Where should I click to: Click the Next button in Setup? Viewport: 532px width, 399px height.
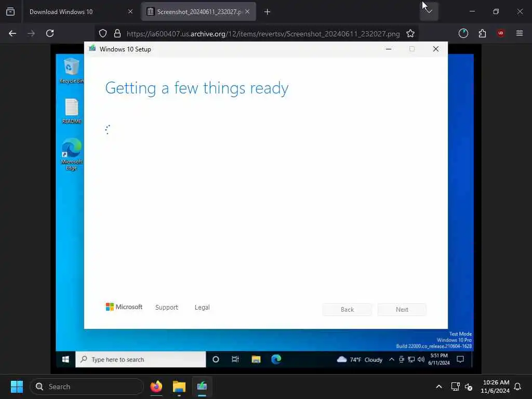(402, 310)
